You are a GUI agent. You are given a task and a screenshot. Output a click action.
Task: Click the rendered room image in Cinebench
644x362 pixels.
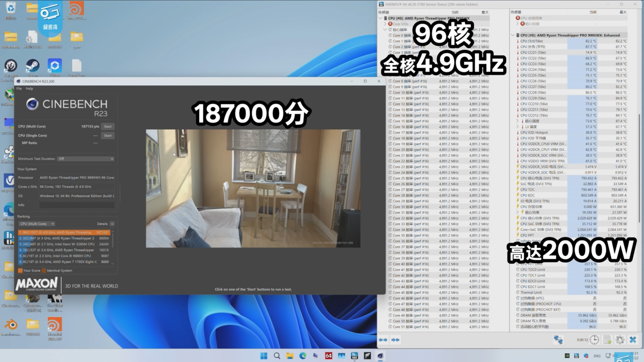tap(253, 188)
